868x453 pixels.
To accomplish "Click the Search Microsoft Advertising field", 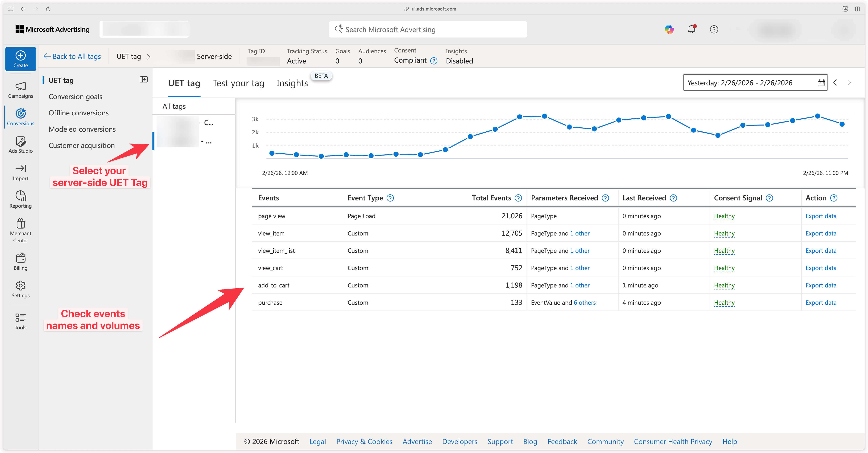I will tap(428, 29).
